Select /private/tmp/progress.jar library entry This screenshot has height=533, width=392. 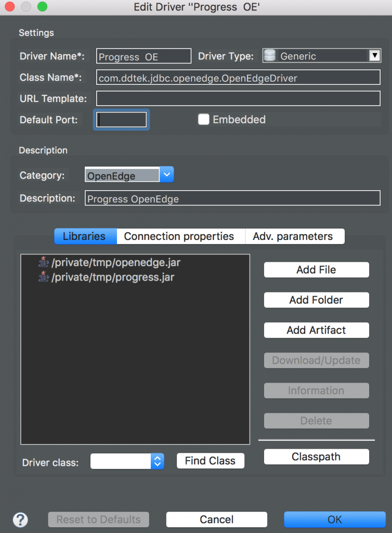coord(113,277)
